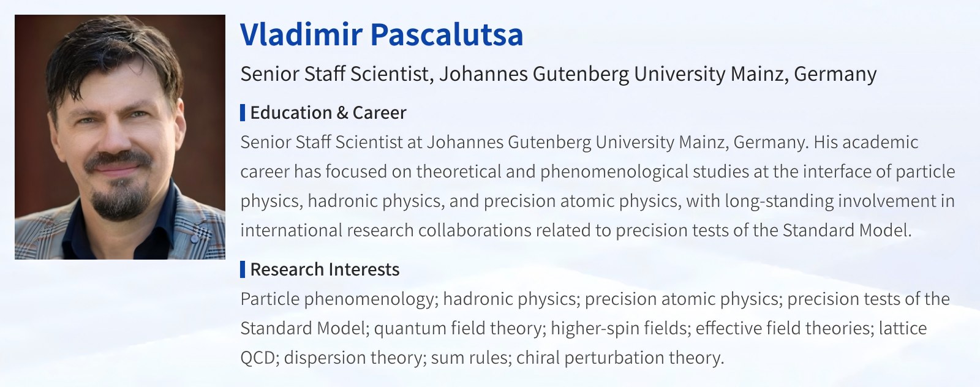Click the phrase 'higher-spin fields'
980x387 pixels.
(x=618, y=328)
